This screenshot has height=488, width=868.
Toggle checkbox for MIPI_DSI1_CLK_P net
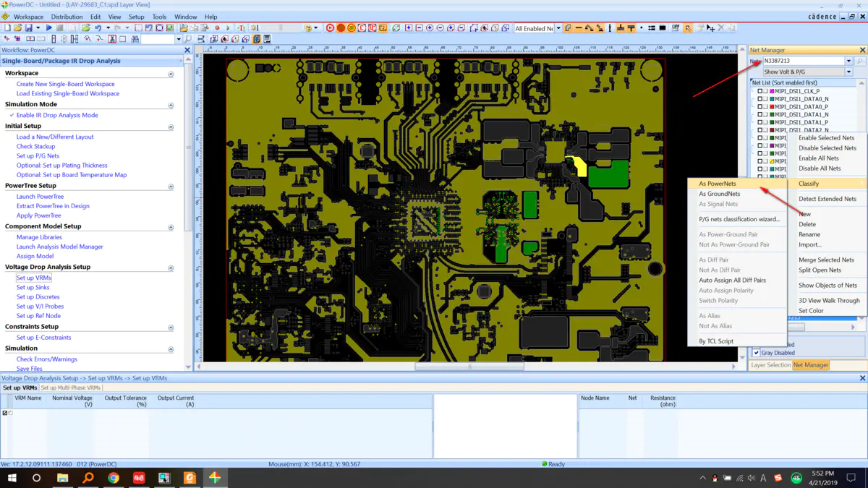760,91
